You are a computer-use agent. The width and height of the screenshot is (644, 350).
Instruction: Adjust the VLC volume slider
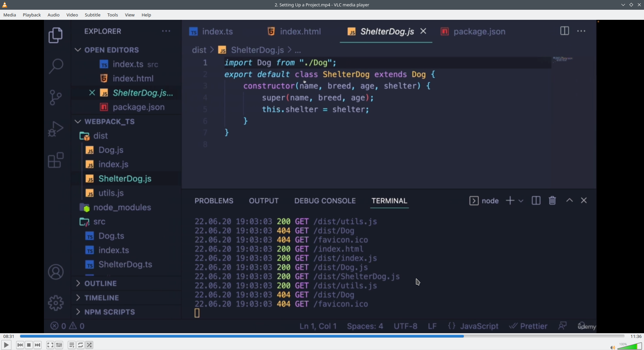[x=630, y=346]
